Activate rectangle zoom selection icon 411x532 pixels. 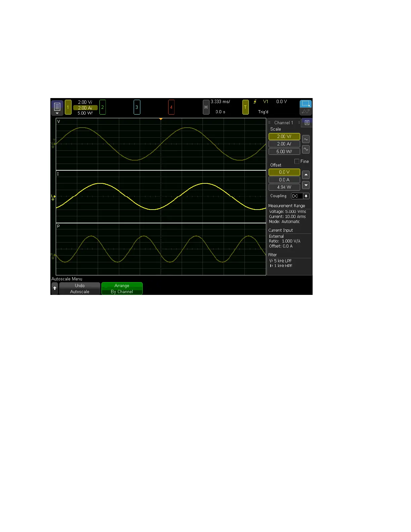[306, 103]
